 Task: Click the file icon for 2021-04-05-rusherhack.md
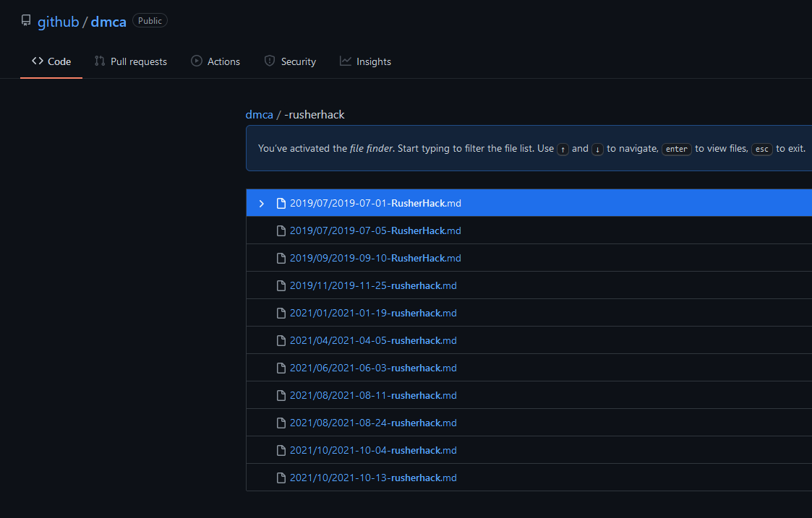(281, 340)
